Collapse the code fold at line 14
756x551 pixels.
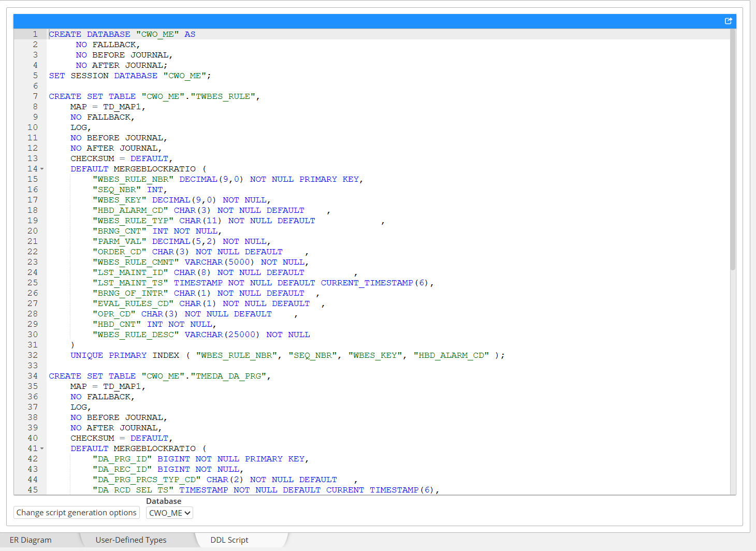click(42, 169)
